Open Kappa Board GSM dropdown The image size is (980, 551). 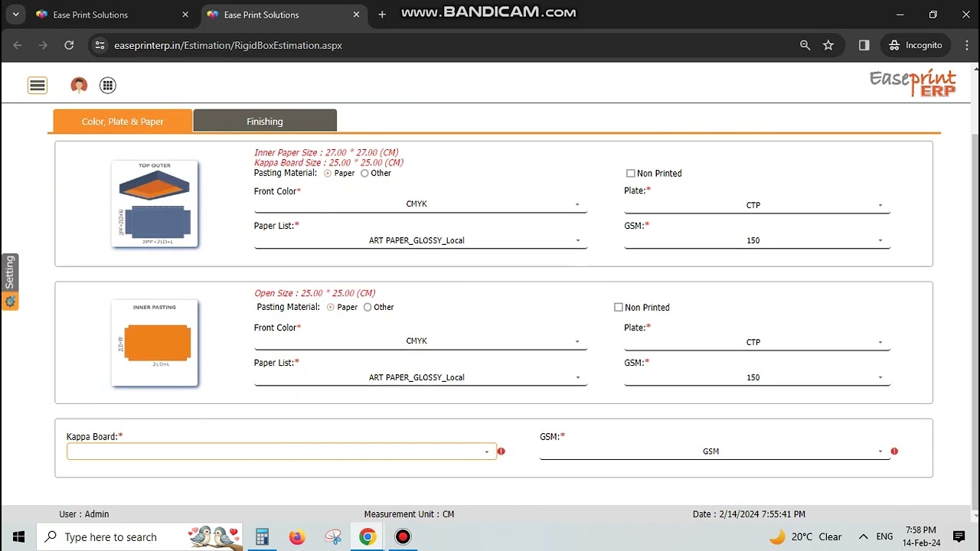(x=715, y=452)
